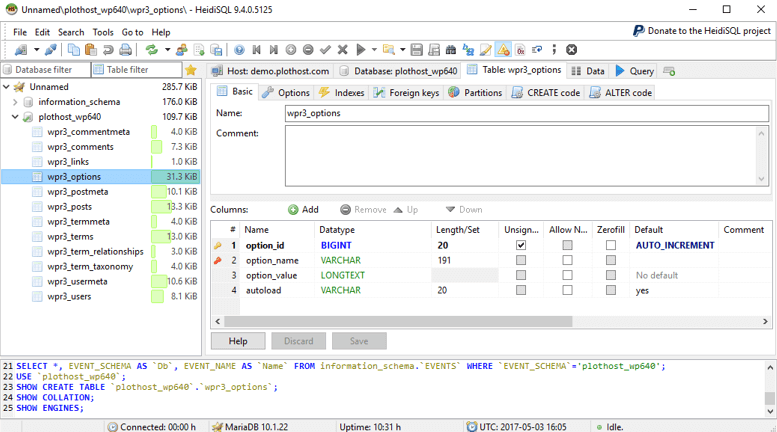Click the Help button below the columns
This screenshot has height=432, width=777.
238,341
